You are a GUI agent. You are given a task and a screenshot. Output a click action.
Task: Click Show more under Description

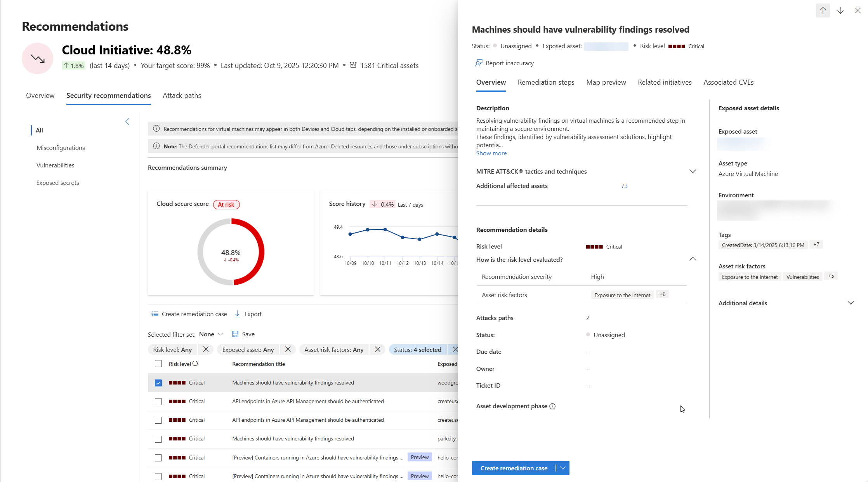coord(491,153)
